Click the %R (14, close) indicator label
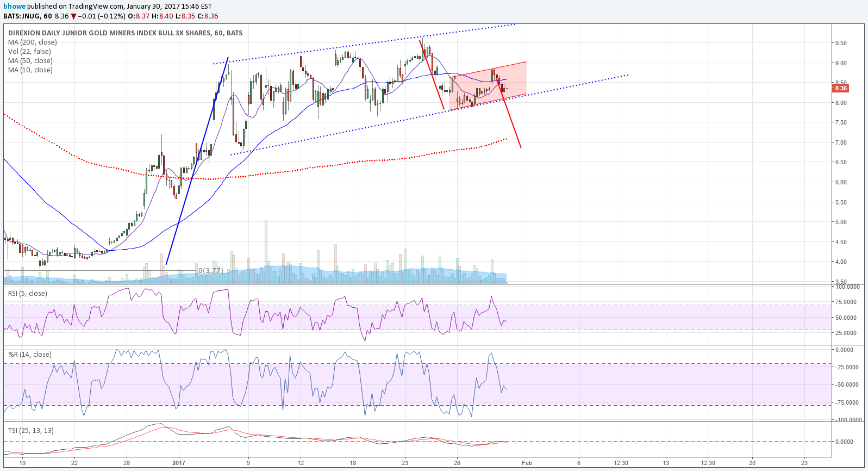 pyautogui.click(x=29, y=355)
